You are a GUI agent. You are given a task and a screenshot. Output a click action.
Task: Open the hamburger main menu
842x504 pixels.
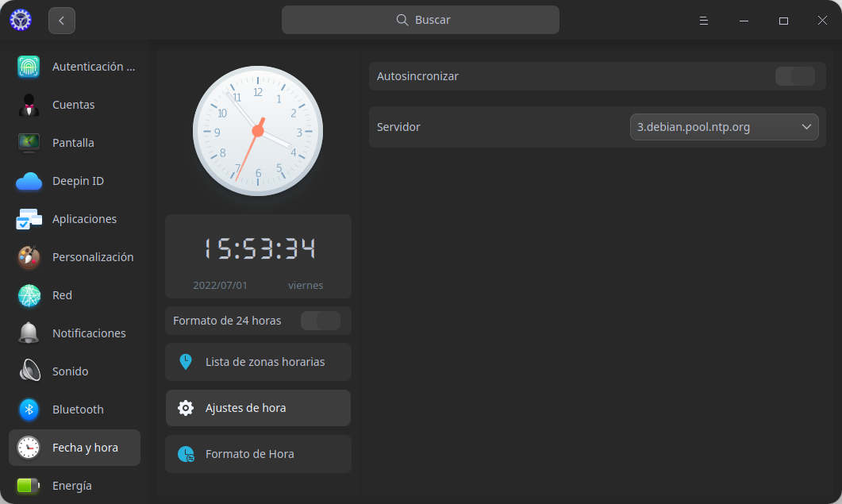(703, 21)
